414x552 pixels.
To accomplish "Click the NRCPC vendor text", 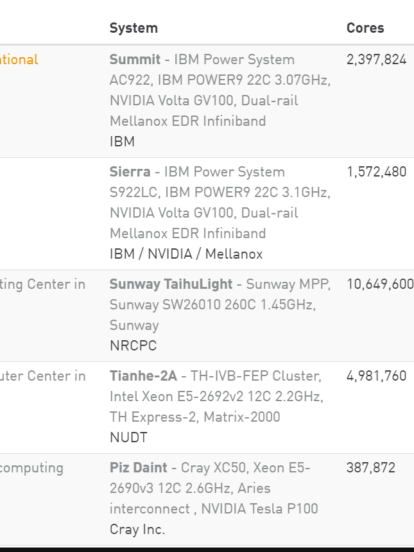I will click(133, 346).
